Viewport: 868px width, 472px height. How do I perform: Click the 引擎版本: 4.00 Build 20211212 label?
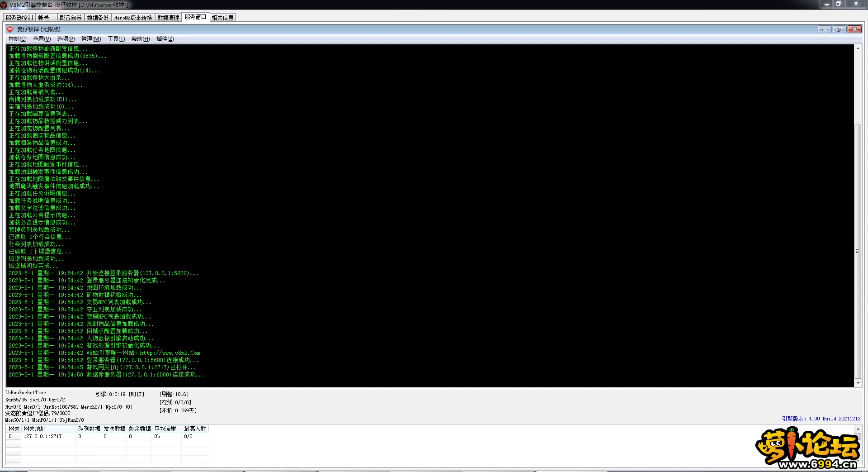click(821, 419)
